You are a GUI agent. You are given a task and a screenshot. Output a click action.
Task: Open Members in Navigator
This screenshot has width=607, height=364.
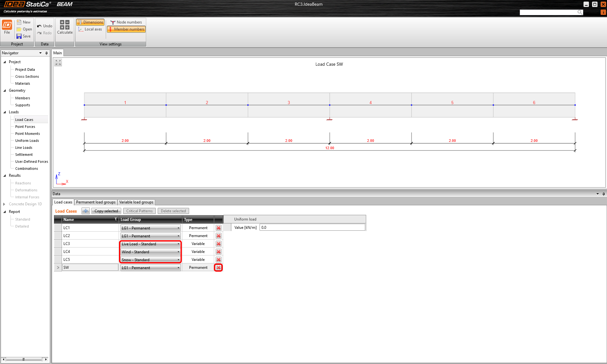[x=23, y=98]
